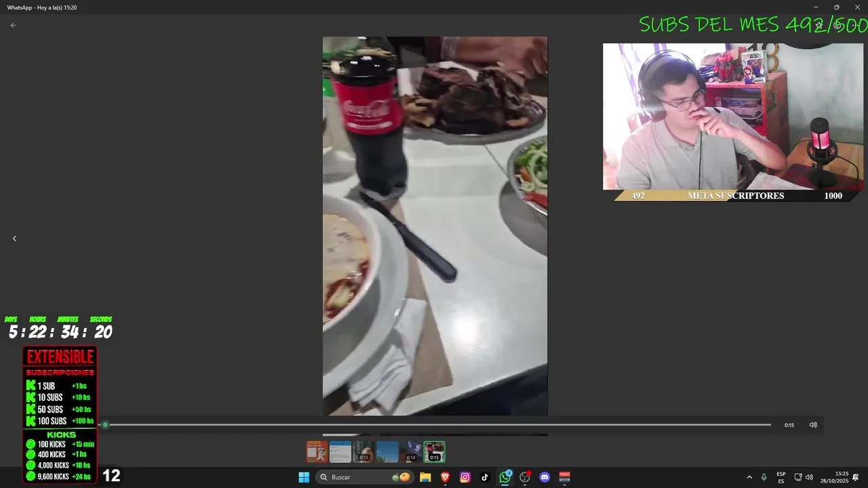
Task: Click the search highlight fruit icon in Buscar
Action: 401,477
